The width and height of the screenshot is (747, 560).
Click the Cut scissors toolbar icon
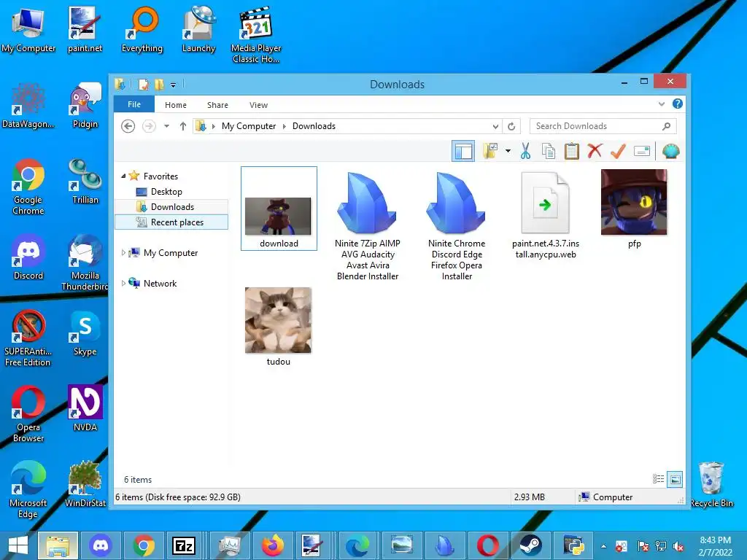click(525, 152)
